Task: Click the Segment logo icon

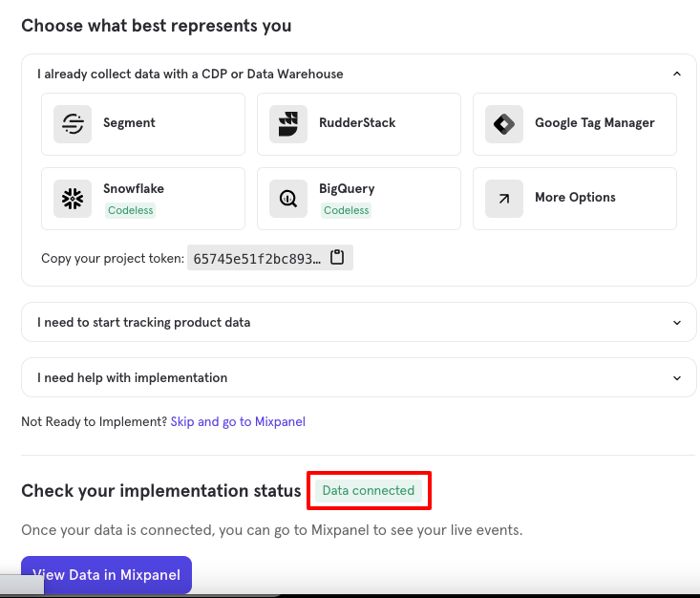Action: pos(73,124)
